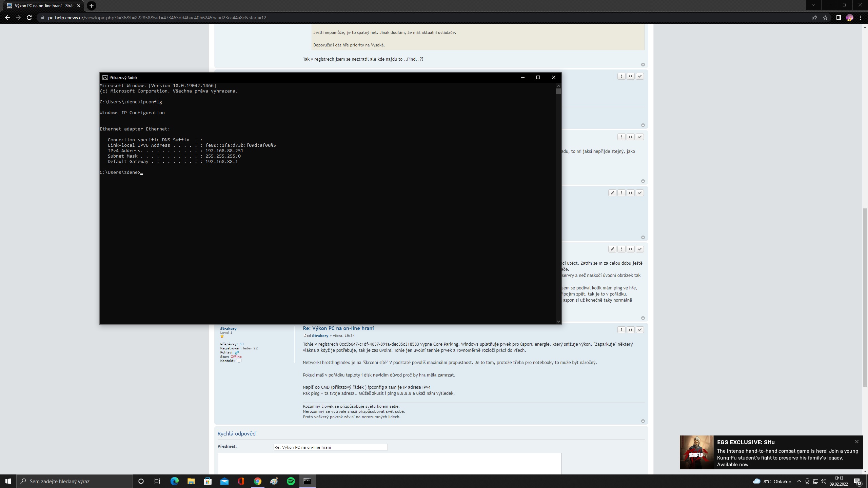Screen dimensions: 868x488
Task: Expand the Chrome tab search chevron
Action: (813, 5)
